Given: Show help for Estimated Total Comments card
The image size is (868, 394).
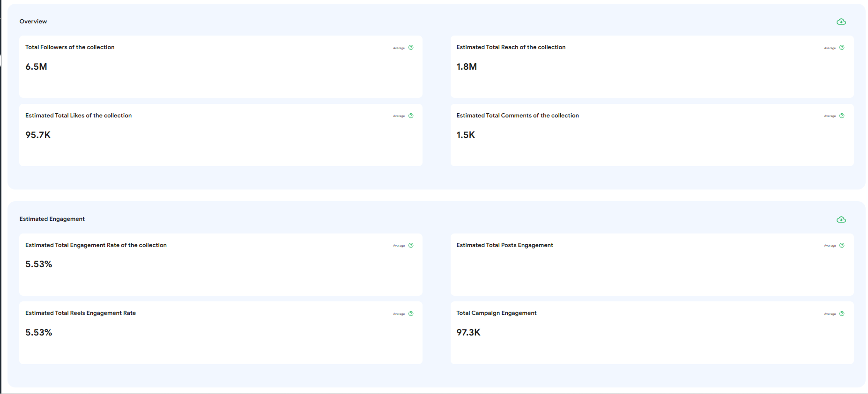Looking at the screenshot, I should point(842,116).
